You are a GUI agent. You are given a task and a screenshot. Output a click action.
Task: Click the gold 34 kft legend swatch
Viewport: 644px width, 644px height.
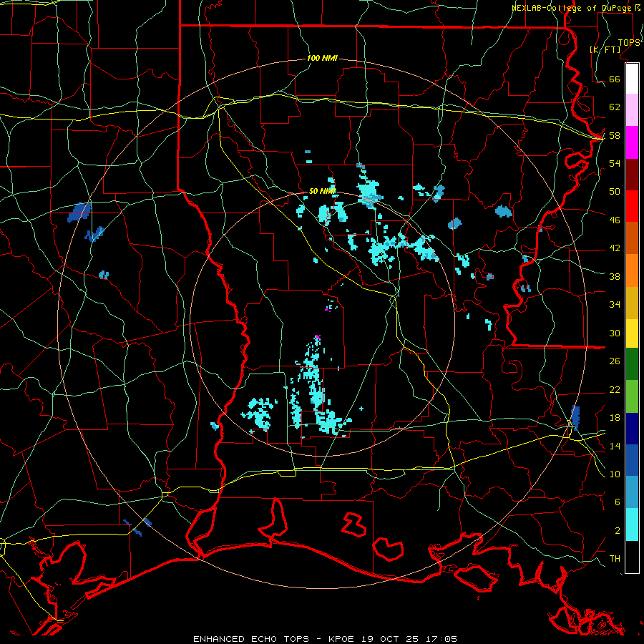click(632, 303)
